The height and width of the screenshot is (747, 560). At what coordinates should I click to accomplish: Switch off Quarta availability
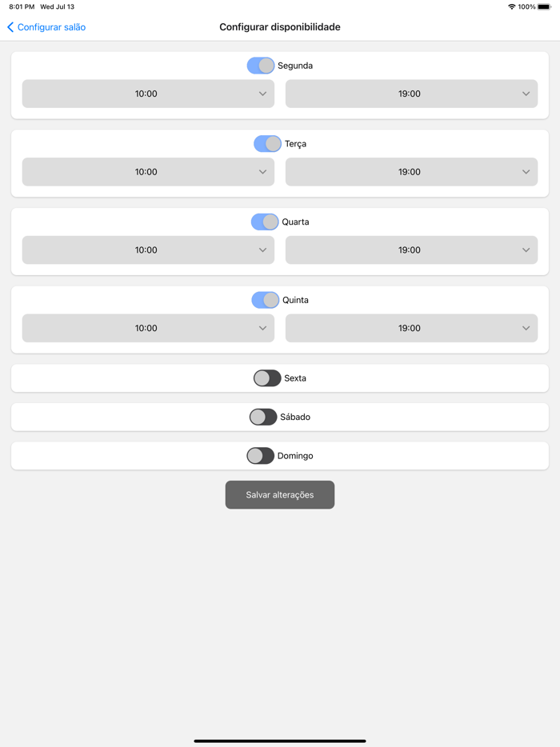[265, 222]
